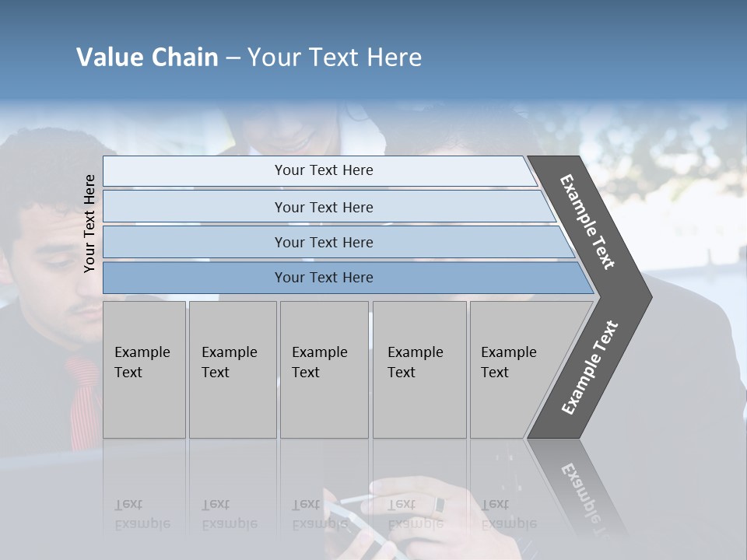Click the rotated Your Text Here label
This screenshot has width=747, height=560.
(x=89, y=223)
